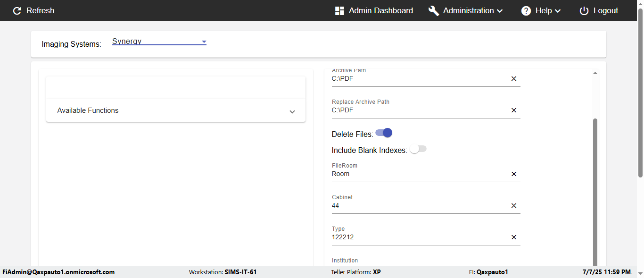Clear the Replace Archive Path field

[x=514, y=110]
